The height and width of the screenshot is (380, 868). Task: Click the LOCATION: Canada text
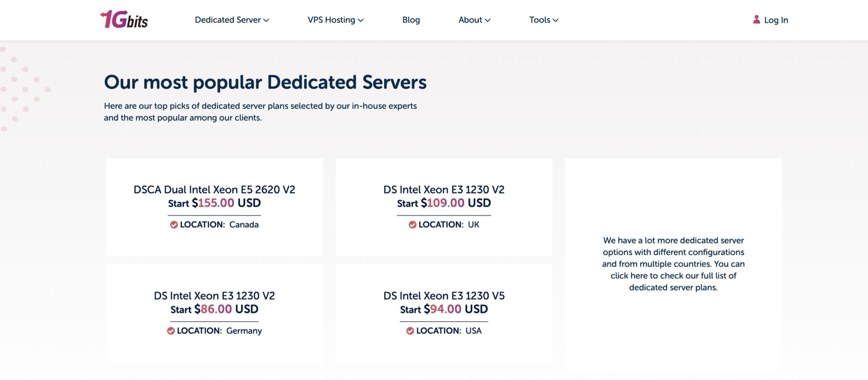[219, 225]
